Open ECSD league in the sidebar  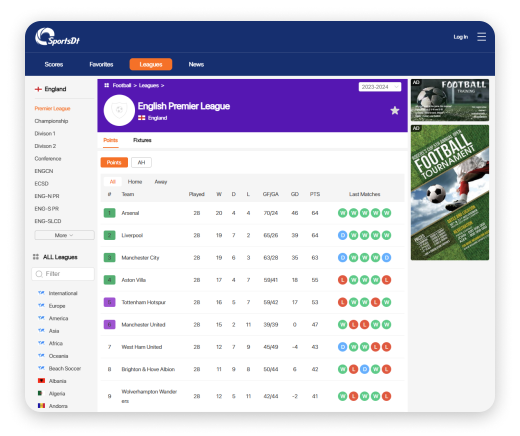(x=41, y=183)
